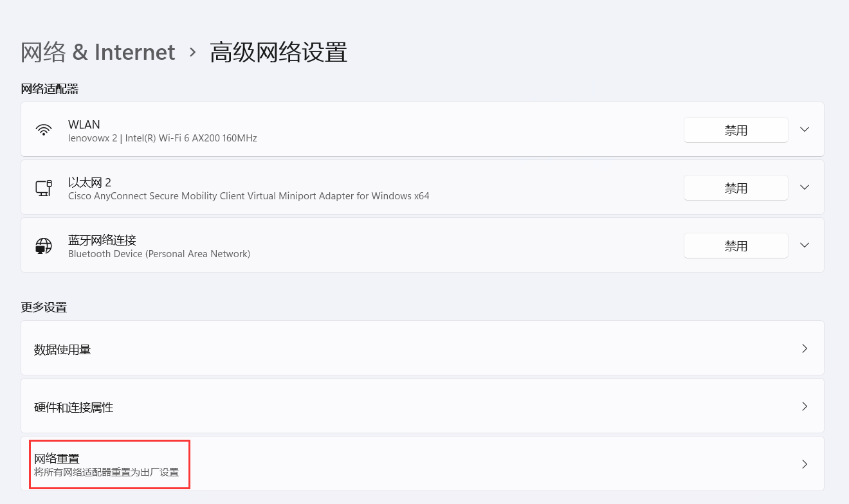Open the 硬件和连接属性 page chevron
The width and height of the screenshot is (849, 504).
click(x=805, y=406)
